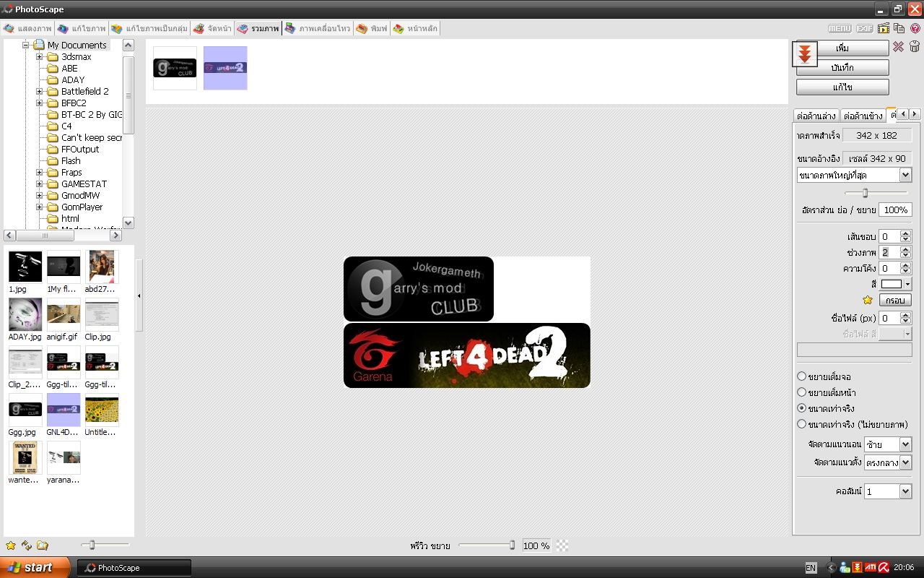Viewport: 924px width, 578px height.
Task: Select the ต่อด้านล่าง sub-tab
Action: 816,116
